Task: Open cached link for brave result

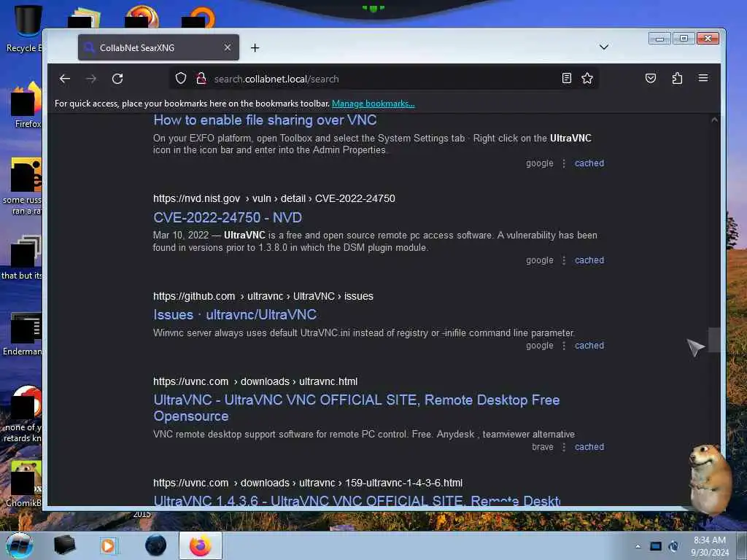Action: [x=589, y=447]
